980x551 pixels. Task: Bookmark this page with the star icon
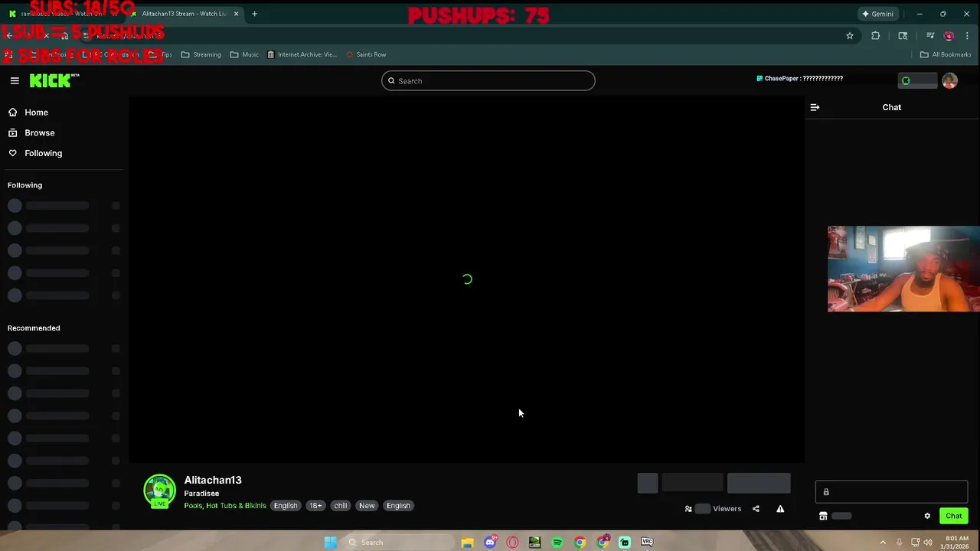pos(849,35)
